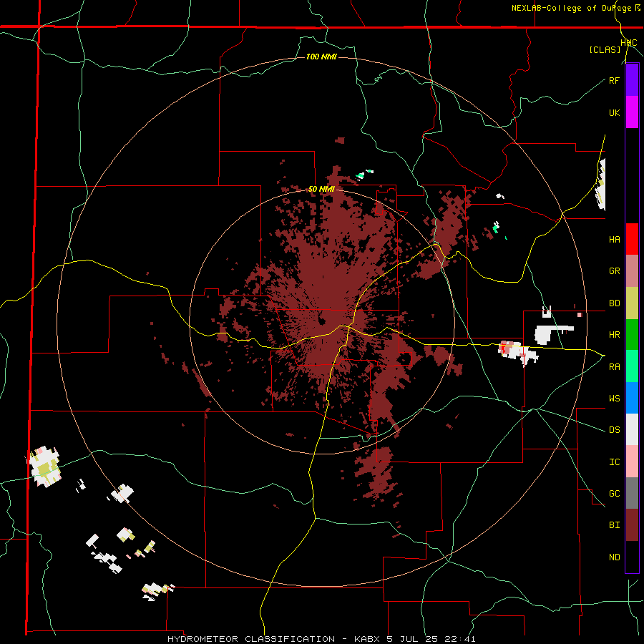644x644 pixels.
Task: Click the UK legend label
Action: (x=614, y=113)
